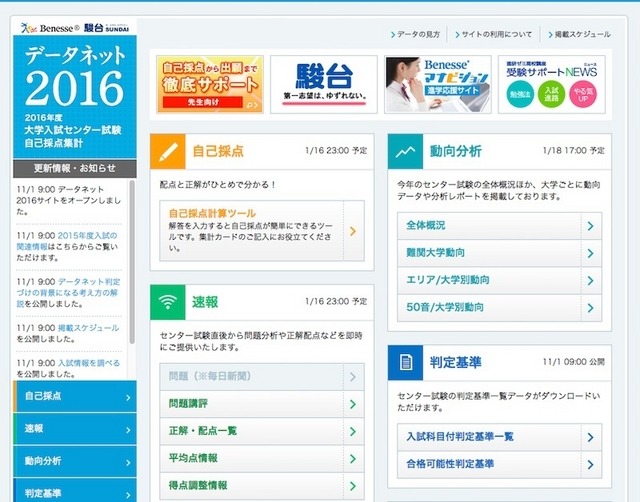Open the 駿台 banner advertisement
This screenshot has height=502, width=640.
pos(323,84)
